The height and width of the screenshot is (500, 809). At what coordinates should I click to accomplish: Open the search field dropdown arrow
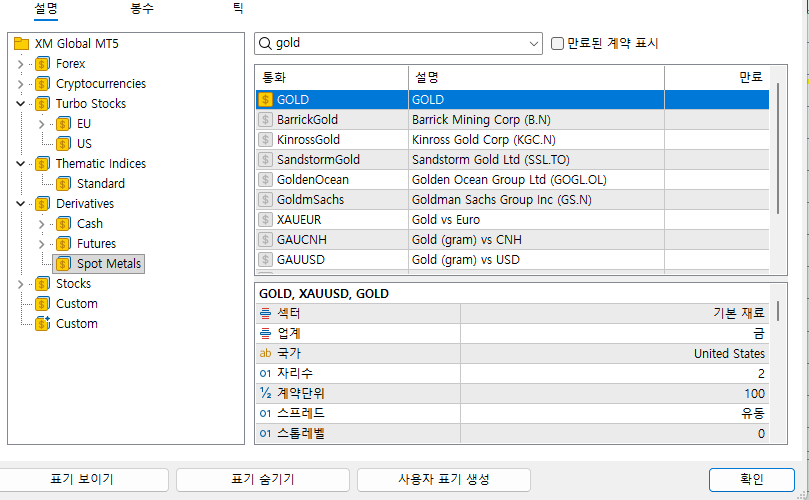[534, 44]
